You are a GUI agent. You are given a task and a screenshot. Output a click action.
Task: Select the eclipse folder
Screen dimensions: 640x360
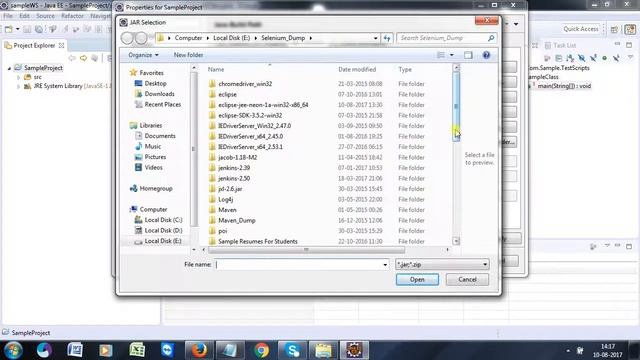(227, 94)
